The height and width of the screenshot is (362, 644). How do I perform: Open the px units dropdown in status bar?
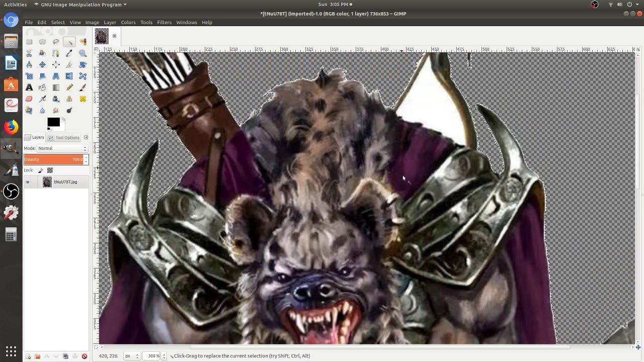pos(131,356)
